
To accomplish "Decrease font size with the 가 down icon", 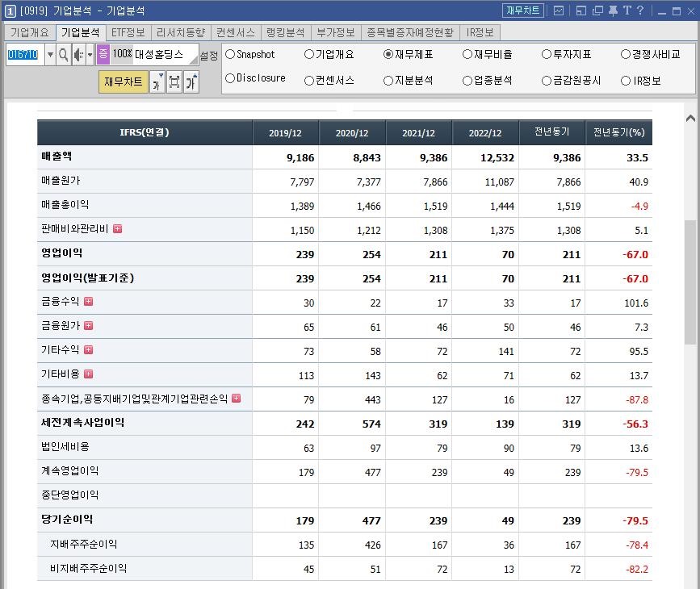I will pos(157,81).
